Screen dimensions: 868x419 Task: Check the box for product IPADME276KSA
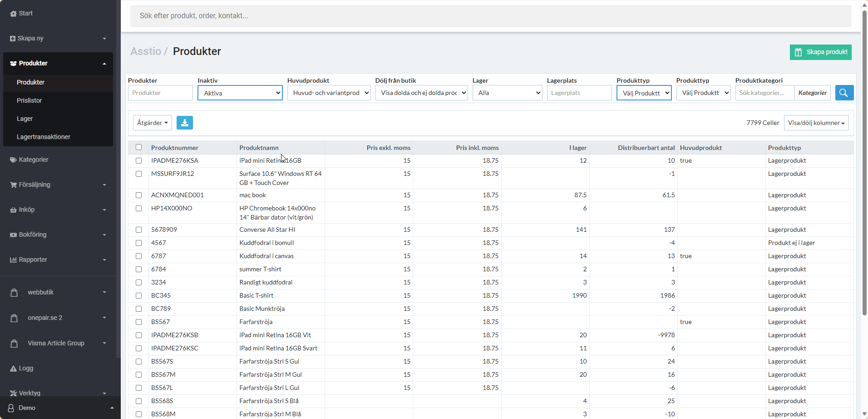(138, 161)
